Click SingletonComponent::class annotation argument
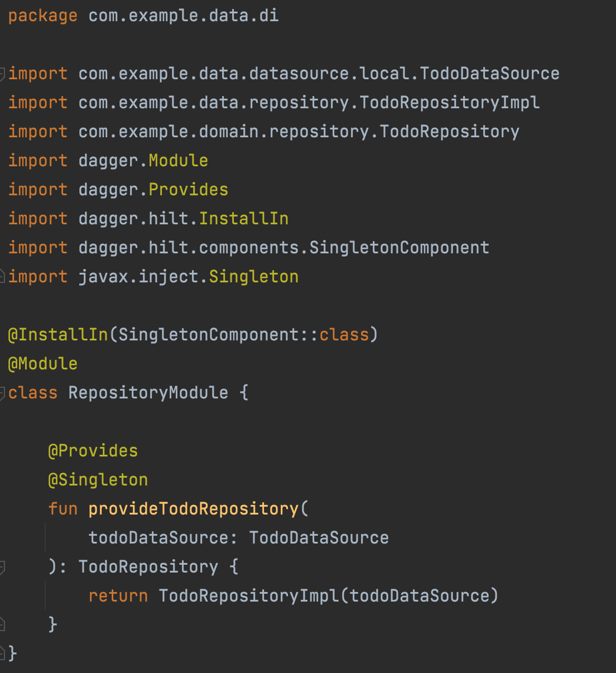 [x=244, y=334]
